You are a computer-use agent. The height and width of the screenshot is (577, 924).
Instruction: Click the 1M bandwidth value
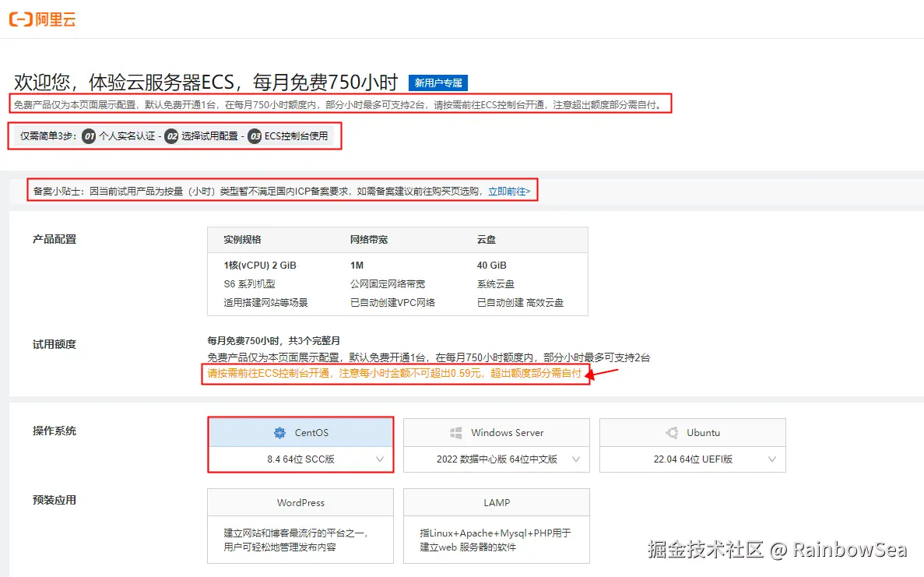point(357,266)
